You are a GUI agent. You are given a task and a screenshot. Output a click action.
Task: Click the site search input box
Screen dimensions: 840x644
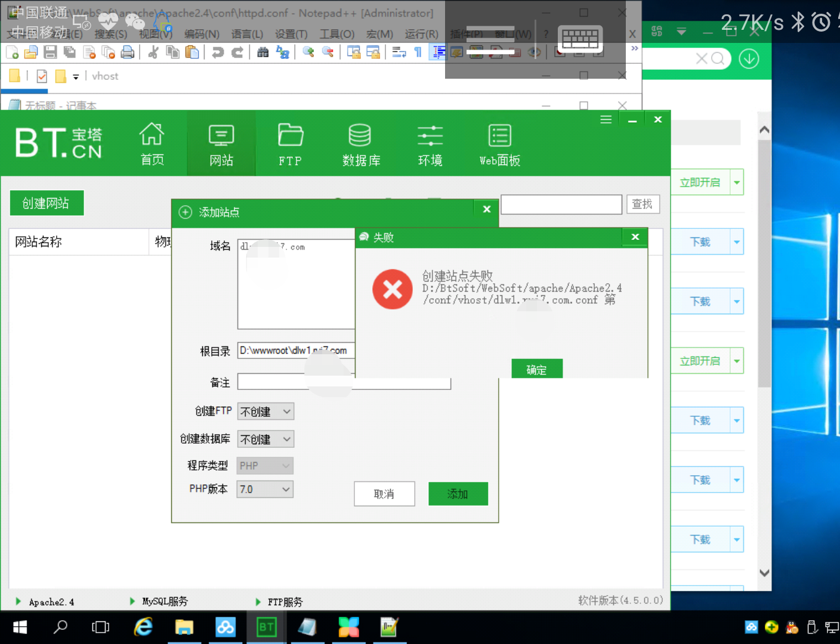tap(561, 204)
